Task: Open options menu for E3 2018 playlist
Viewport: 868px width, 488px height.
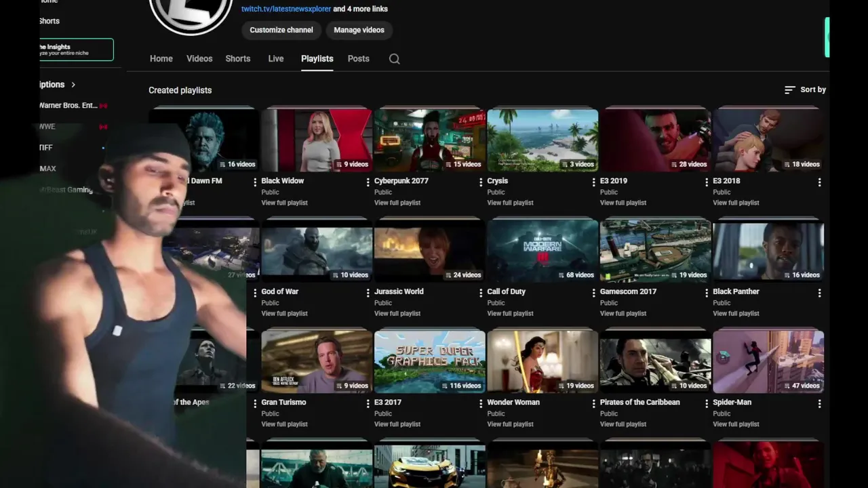Action: (819, 182)
